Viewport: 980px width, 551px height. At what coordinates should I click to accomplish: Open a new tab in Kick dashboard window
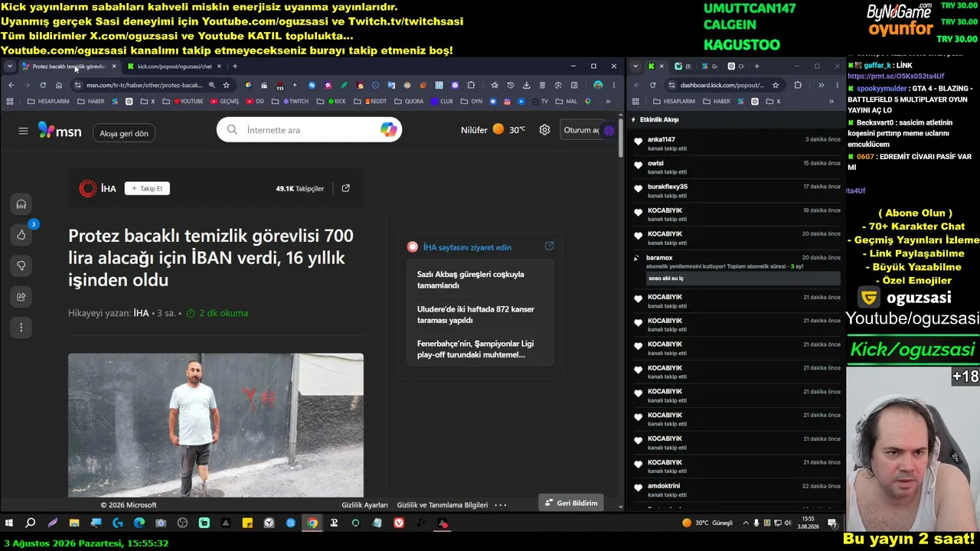756,67
